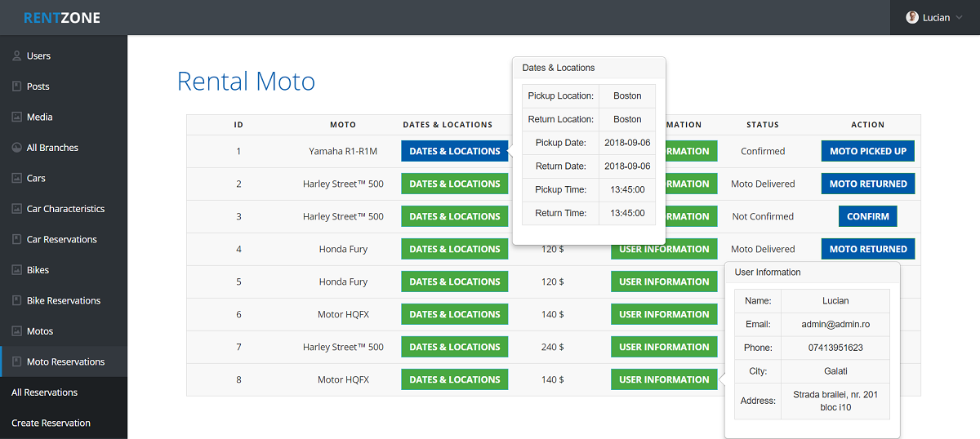This screenshot has height=439, width=980.
Task: Expand the Moto Reservations menu
Action: 65,361
